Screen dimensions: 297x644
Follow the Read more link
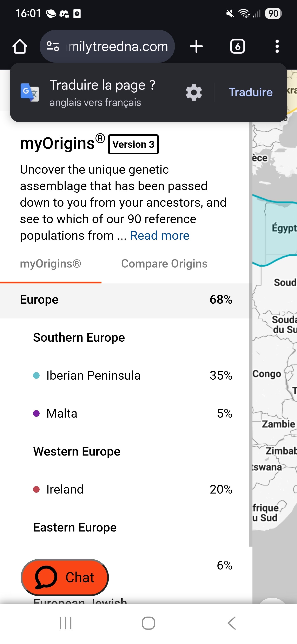coord(160,236)
